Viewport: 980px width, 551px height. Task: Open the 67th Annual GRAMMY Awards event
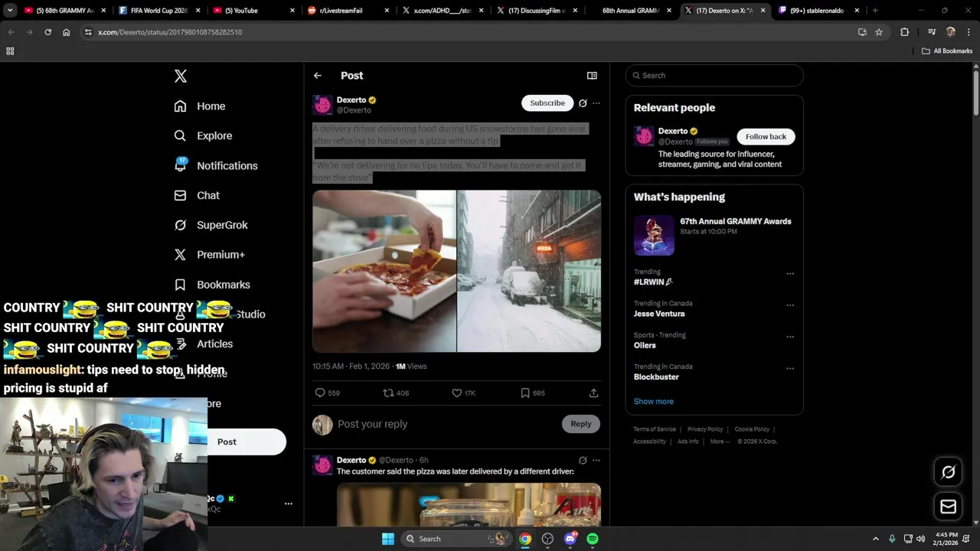[x=714, y=234]
